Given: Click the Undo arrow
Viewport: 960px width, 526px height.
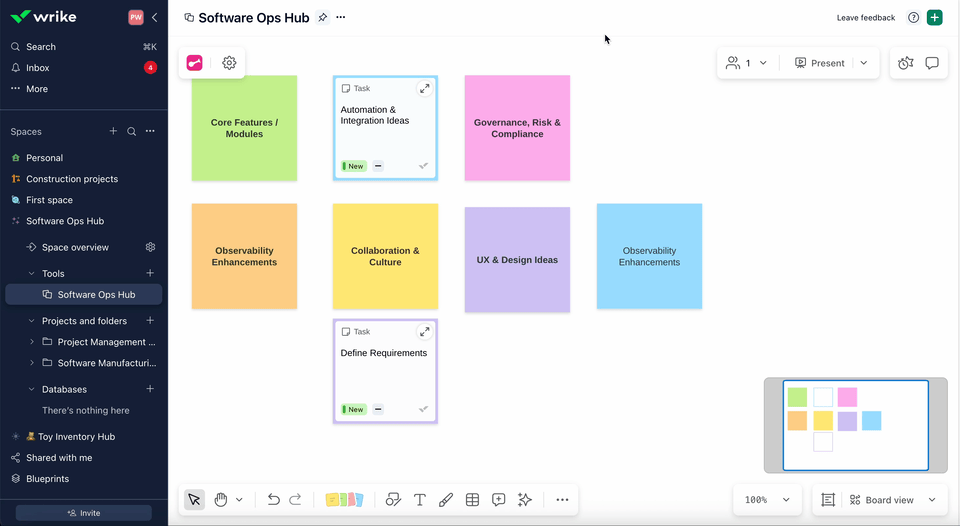Looking at the screenshot, I should pyautogui.click(x=273, y=500).
